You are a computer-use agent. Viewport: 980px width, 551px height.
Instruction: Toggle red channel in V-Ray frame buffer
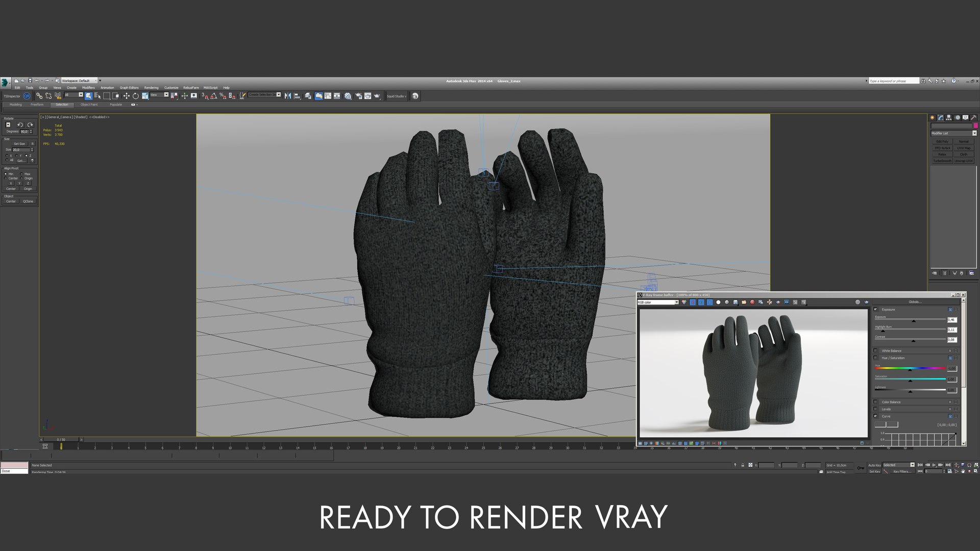(693, 302)
